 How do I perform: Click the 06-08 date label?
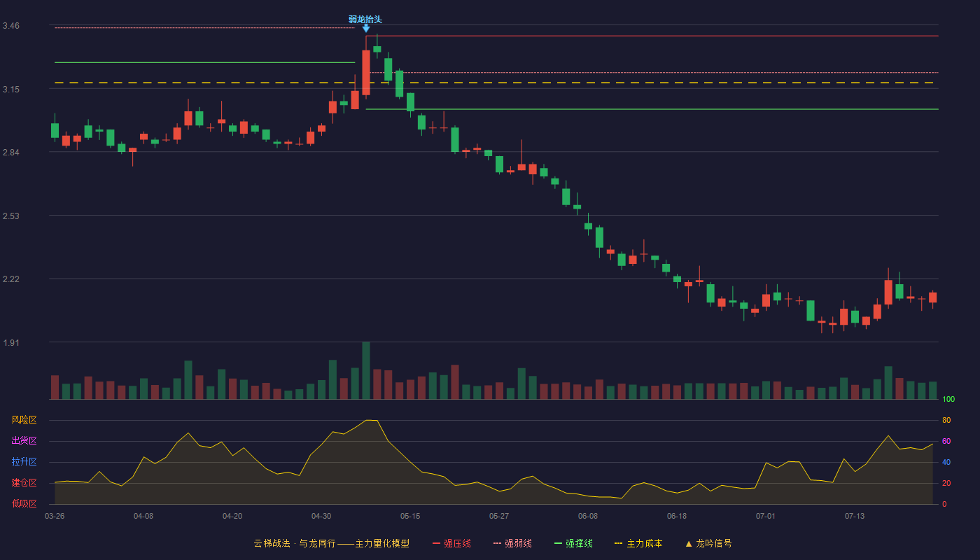[588, 516]
